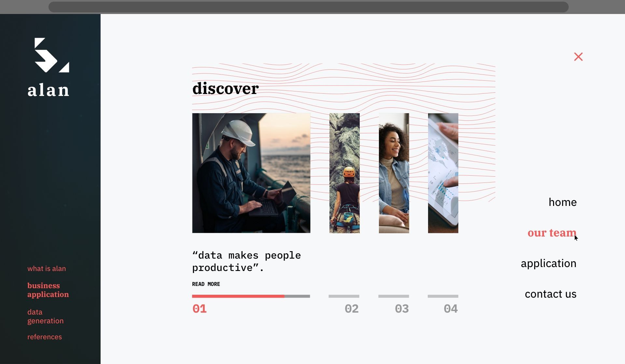Image resolution: width=625 pixels, height=364 pixels.
Task: Go to the application menu item
Action: (549, 263)
